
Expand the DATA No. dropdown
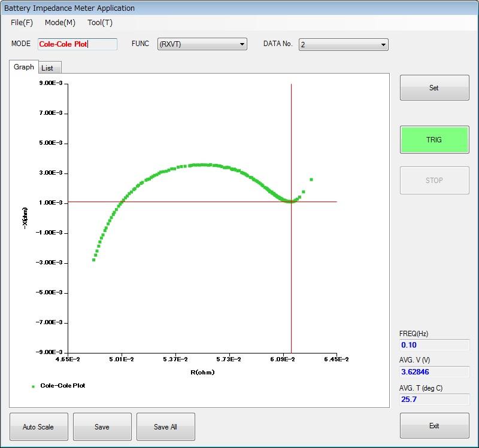[x=343, y=44]
